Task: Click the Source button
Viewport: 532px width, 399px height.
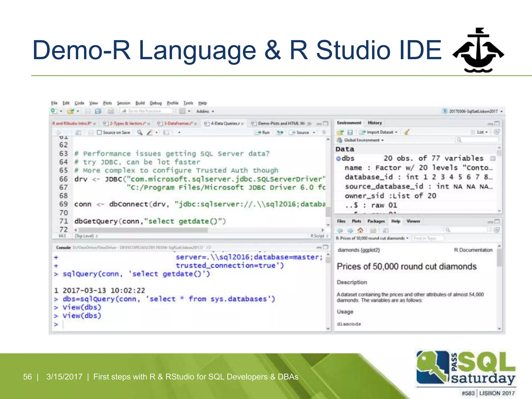Action: [300, 132]
